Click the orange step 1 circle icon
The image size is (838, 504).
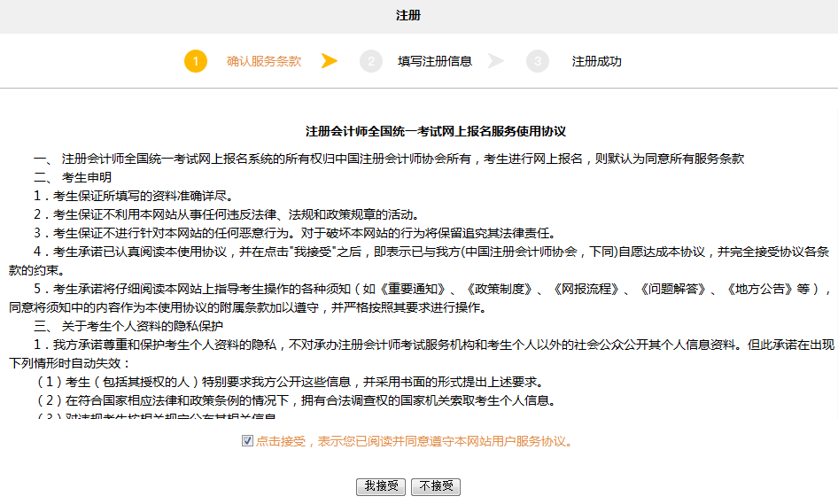[196, 61]
